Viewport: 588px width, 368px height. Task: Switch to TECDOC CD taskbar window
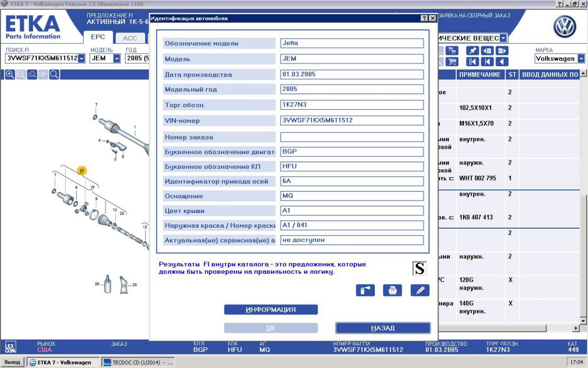point(138,363)
